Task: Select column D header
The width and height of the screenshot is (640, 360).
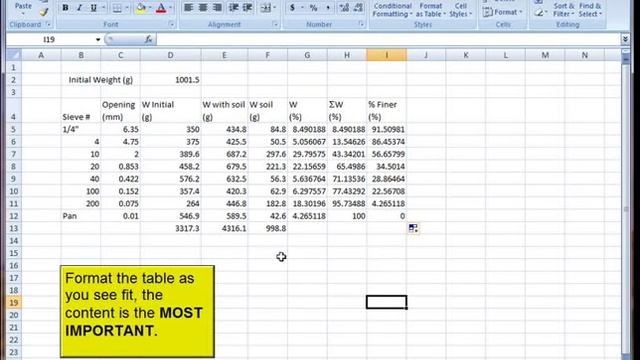Action: [x=170, y=55]
